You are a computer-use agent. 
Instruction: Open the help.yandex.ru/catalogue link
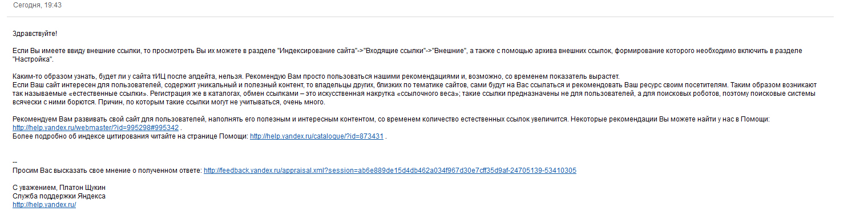point(317,136)
